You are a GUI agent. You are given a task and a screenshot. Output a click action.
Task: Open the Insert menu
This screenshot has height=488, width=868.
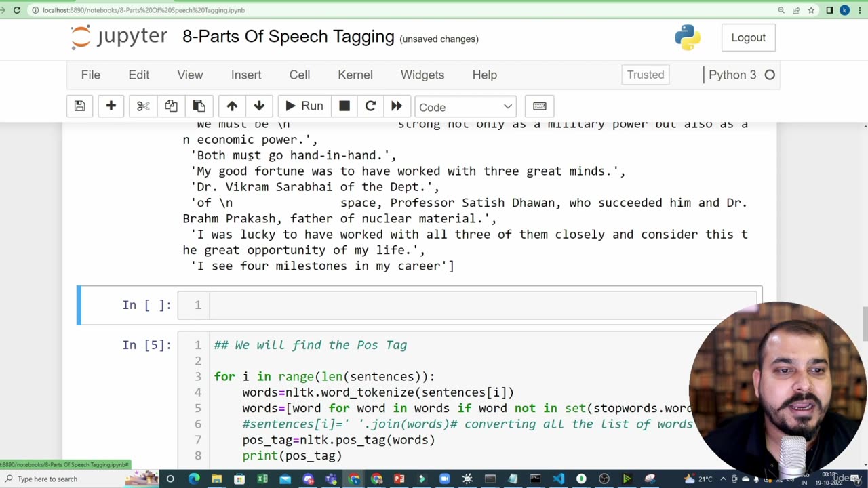point(246,75)
